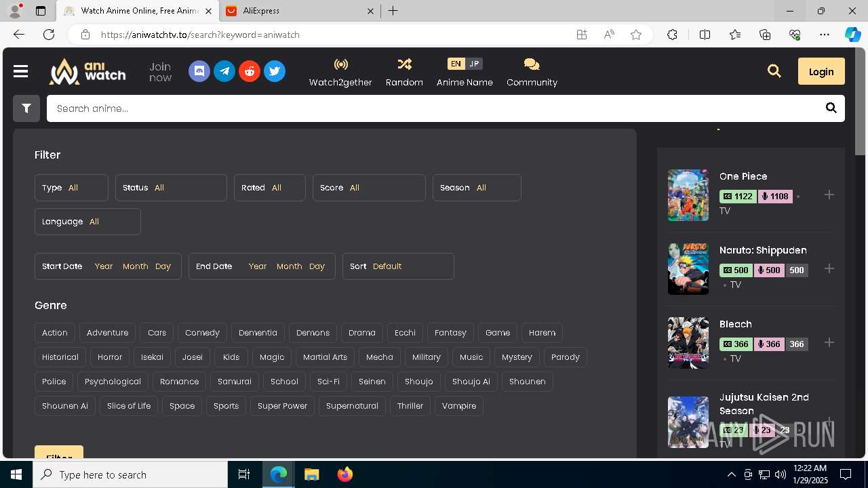Open the Twitter join link icon
Viewport: 868px width, 488px height.
pos(275,71)
